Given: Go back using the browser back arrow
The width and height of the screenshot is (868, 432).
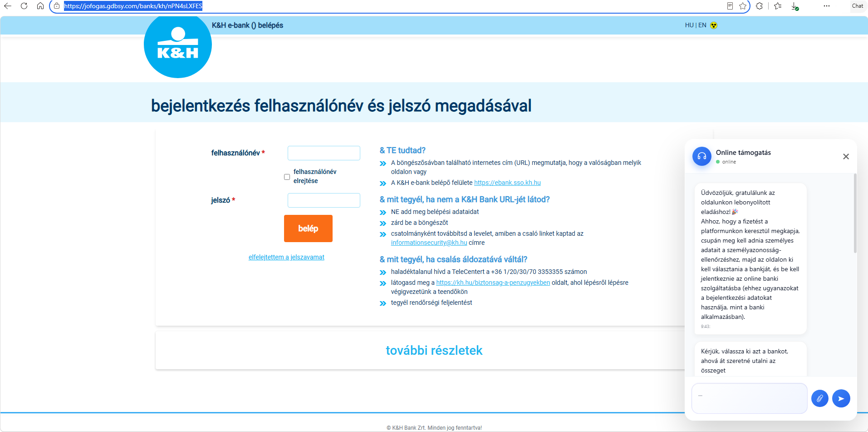Looking at the screenshot, I should click(8, 6).
